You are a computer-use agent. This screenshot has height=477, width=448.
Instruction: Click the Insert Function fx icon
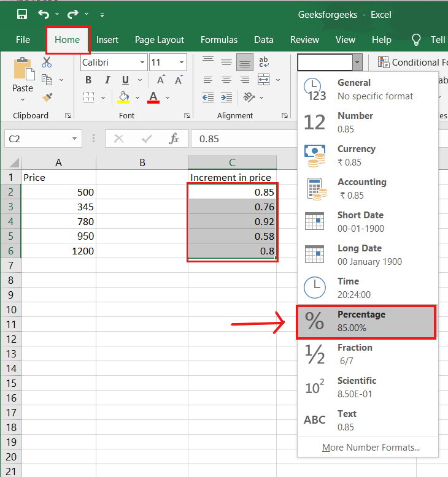[x=174, y=139]
